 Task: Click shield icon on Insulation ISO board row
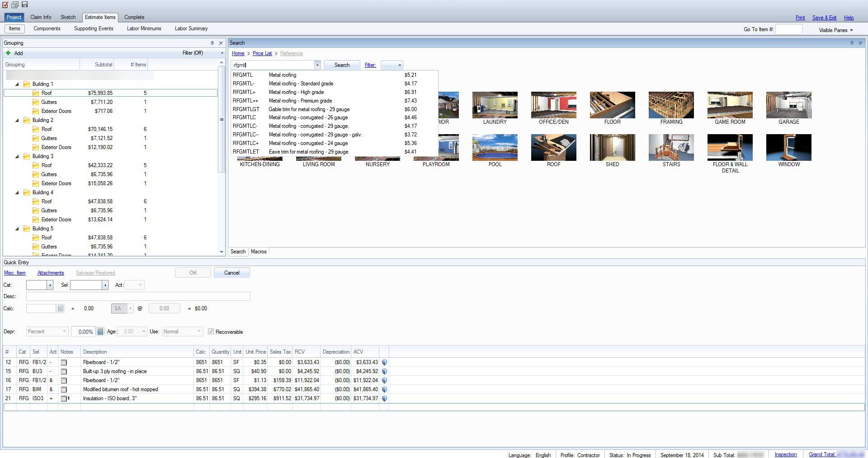click(384, 398)
